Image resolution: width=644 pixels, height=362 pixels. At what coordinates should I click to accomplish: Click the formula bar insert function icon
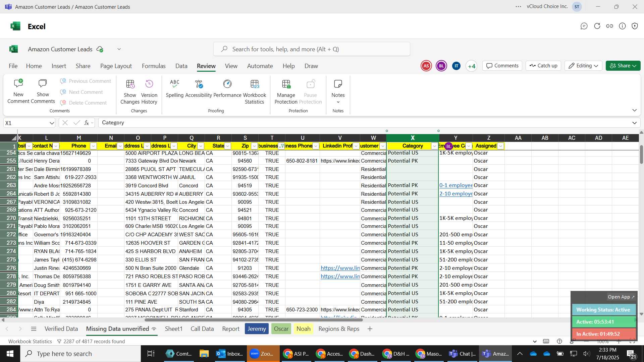[x=87, y=123]
